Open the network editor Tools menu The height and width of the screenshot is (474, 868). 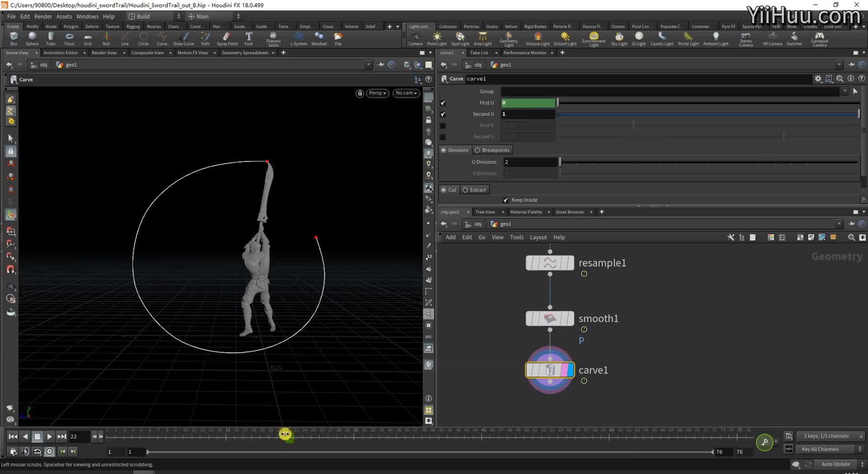click(x=516, y=237)
